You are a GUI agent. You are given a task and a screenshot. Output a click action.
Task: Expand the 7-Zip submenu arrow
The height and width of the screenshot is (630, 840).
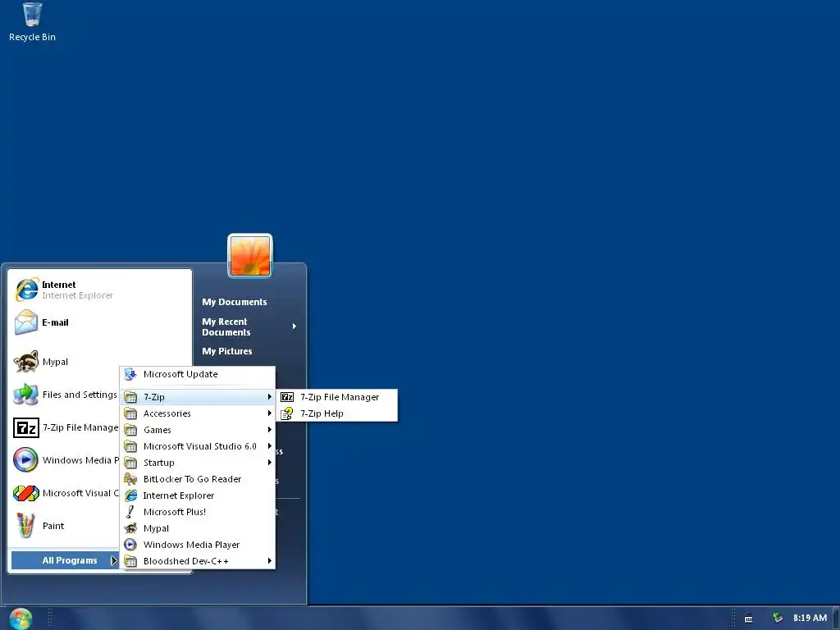tap(269, 397)
